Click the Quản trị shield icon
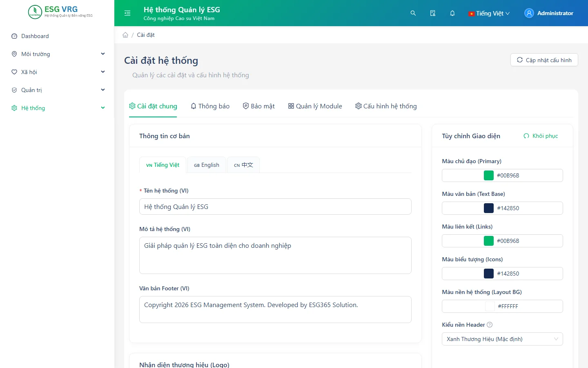The width and height of the screenshot is (588, 368). click(x=14, y=90)
